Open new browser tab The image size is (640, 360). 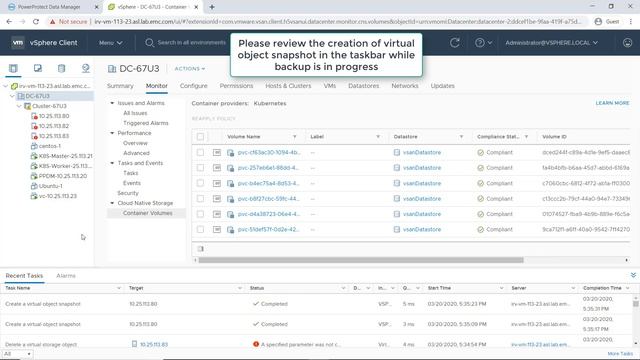coord(212,7)
